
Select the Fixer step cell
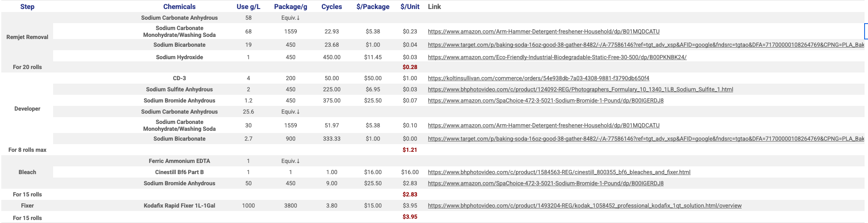[27, 205]
